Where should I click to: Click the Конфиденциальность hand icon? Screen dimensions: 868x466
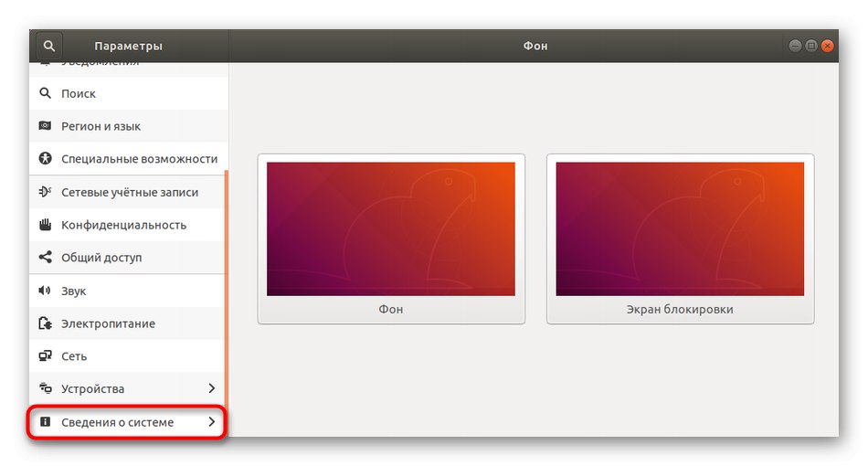46,224
